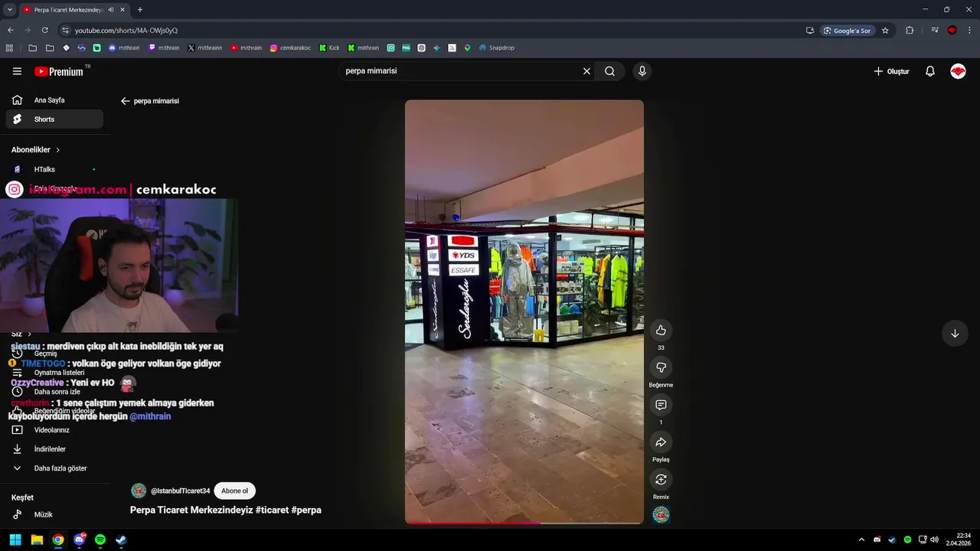The image size is (980, 551).
Task: Seek on the Short's red progress bar
Action: 524,523
